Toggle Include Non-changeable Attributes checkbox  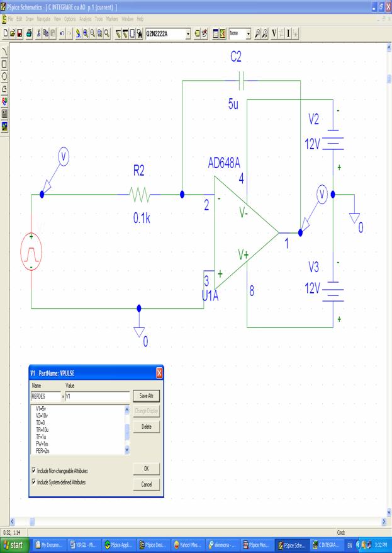[34, 470]
